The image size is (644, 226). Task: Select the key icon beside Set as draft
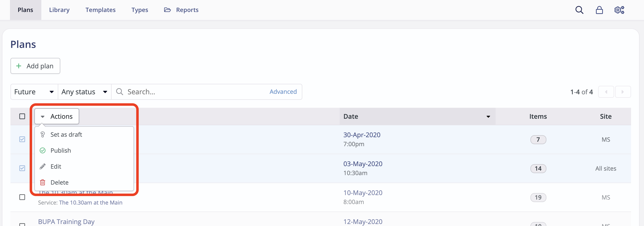(x=43, y=134)
